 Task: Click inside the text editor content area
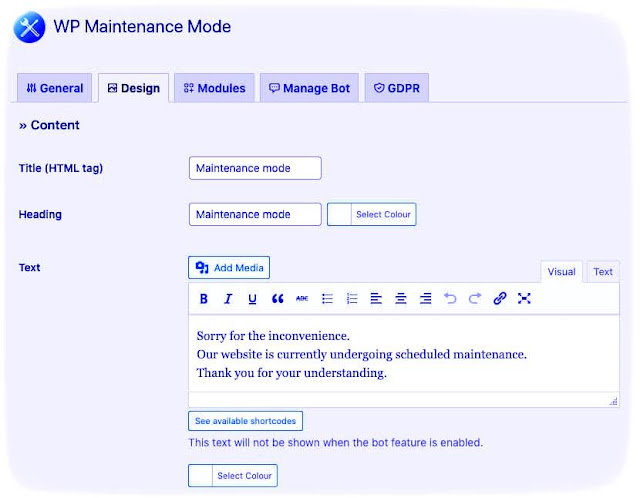coord(404,353)
